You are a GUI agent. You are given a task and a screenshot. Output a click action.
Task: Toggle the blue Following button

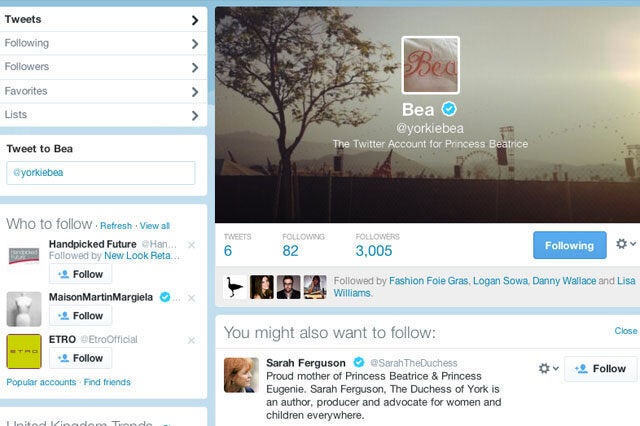(569, 245)
